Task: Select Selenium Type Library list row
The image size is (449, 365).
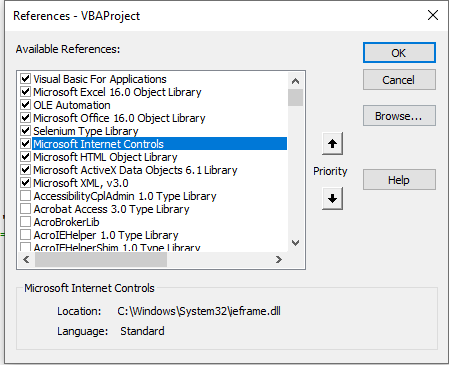Action: [86, 131]
